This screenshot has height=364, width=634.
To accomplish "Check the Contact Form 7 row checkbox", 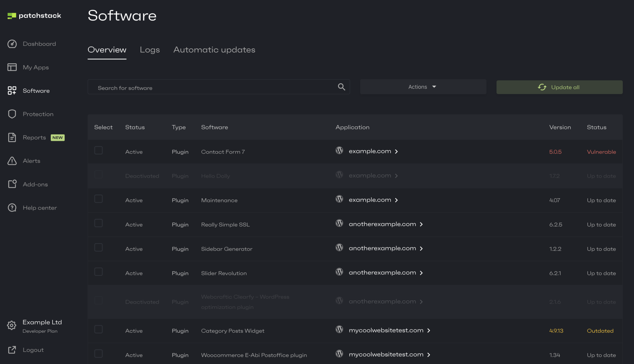I will click(x=99, y=150).
